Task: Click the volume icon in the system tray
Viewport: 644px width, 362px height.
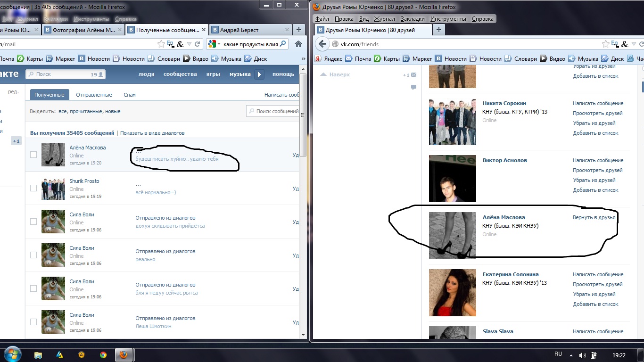Action: point(583,355)
